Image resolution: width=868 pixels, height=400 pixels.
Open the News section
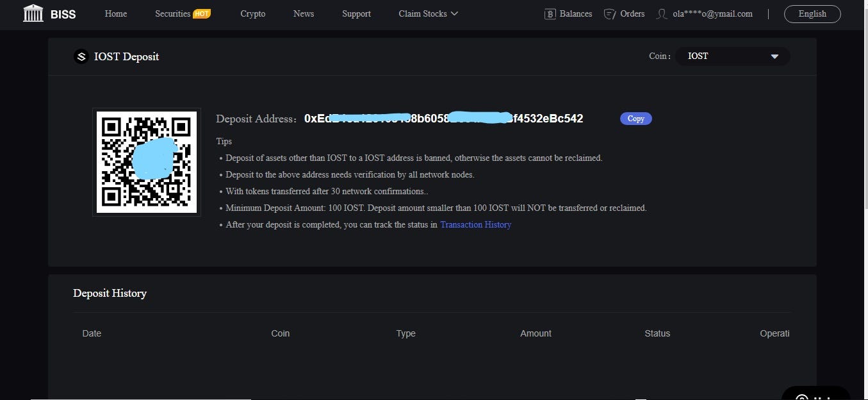pos(304,13)
